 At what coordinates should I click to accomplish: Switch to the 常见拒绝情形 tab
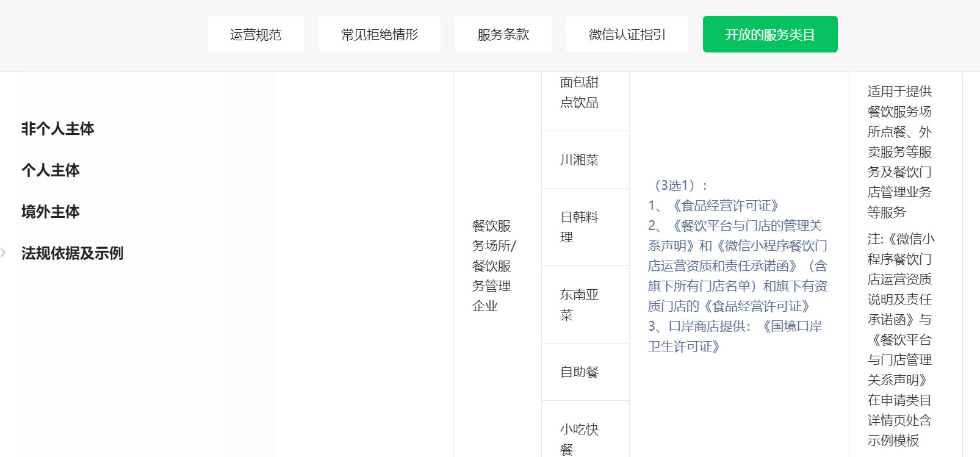[x=379, y=35]
